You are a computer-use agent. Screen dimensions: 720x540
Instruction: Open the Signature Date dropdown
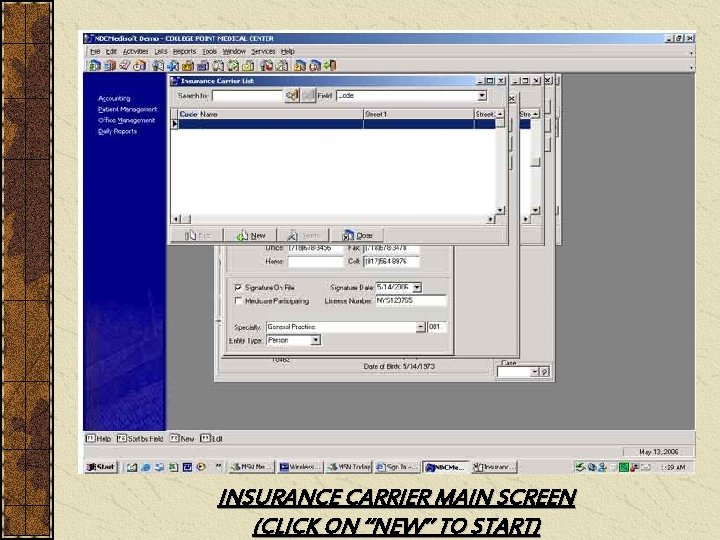coord(416,287)
